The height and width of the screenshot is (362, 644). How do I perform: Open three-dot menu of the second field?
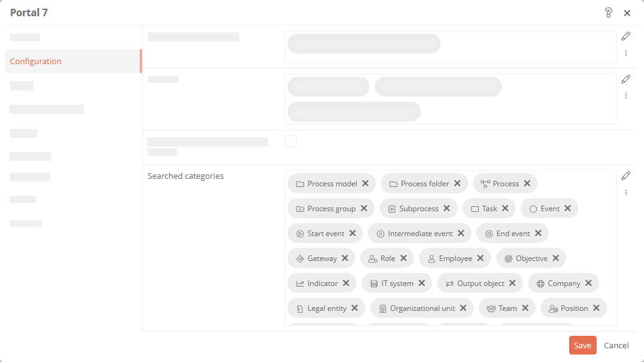pyautogui.click(x=626, y=95)
